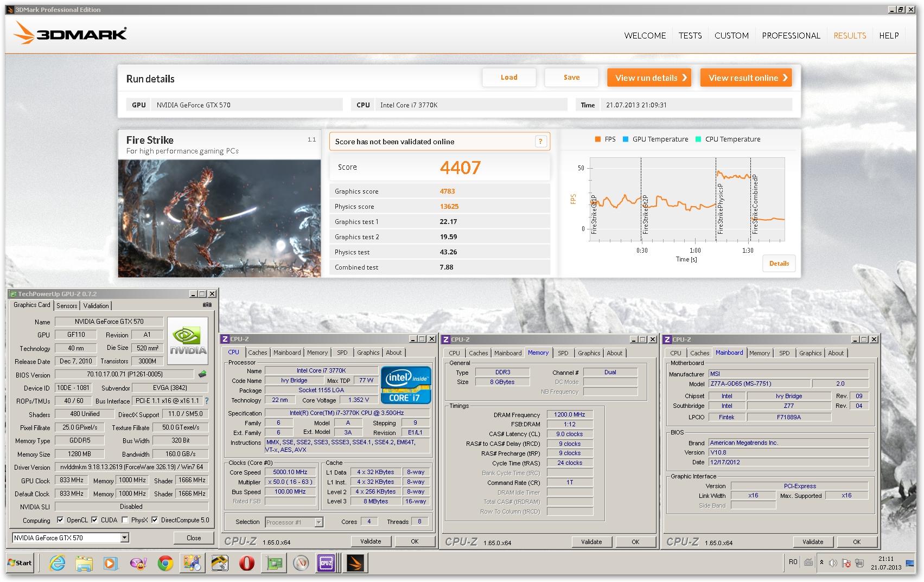
Task: Switch to the Sensors tab in GPU-Z
Action: (x=67, y=306)
